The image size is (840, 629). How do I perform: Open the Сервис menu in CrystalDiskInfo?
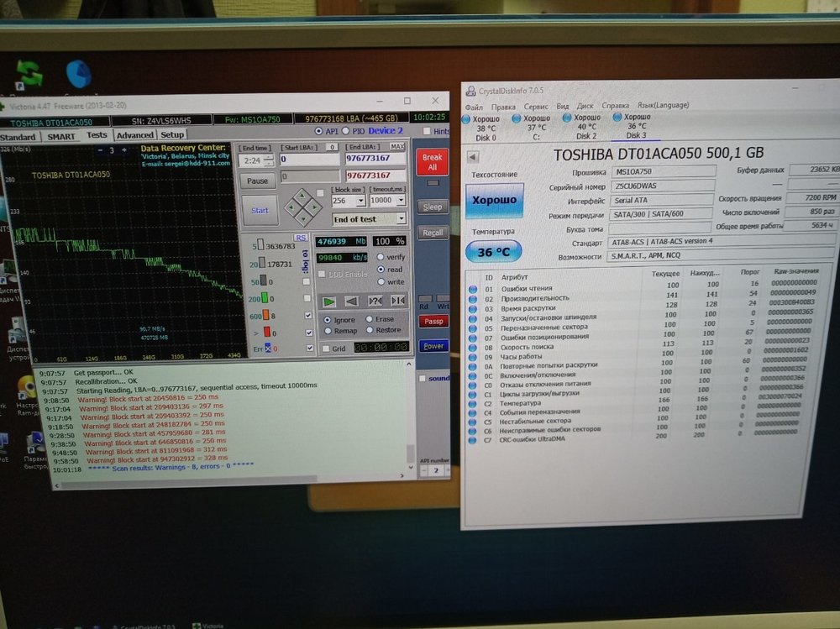click(x=536, y=107)
